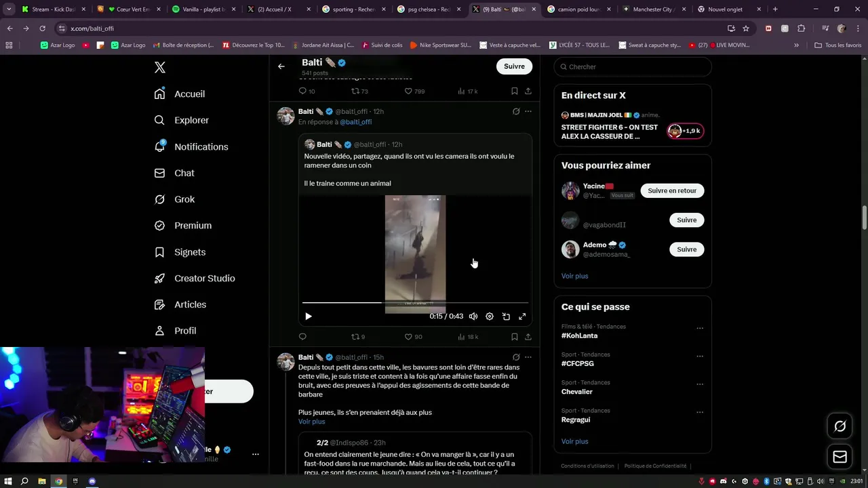Open more options for Regragui trend
The image size is (868, 488).
[x=700, y=412]
